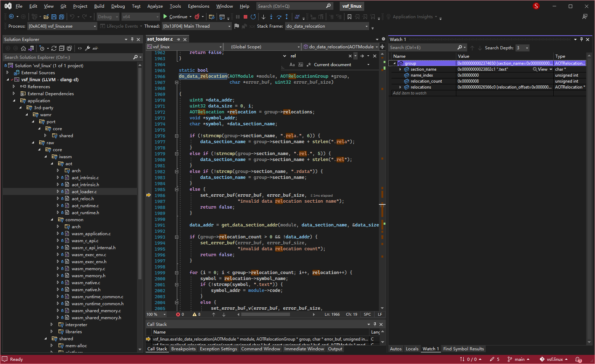Switch to the Breakpoints tab
Viewport: 595px width, 364px height.
pos(184,349)
